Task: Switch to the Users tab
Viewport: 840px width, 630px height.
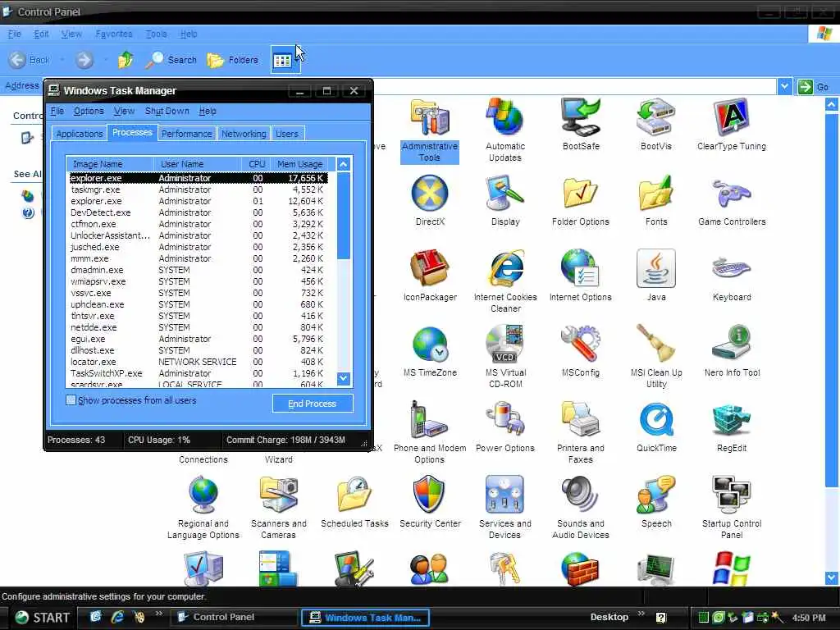Action: click(287, 134)
